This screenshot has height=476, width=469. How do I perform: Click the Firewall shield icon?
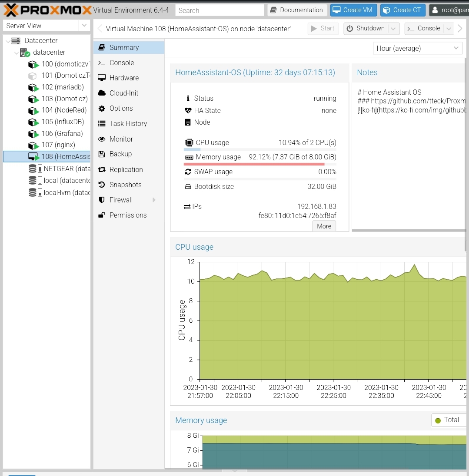tap(102, 200)
